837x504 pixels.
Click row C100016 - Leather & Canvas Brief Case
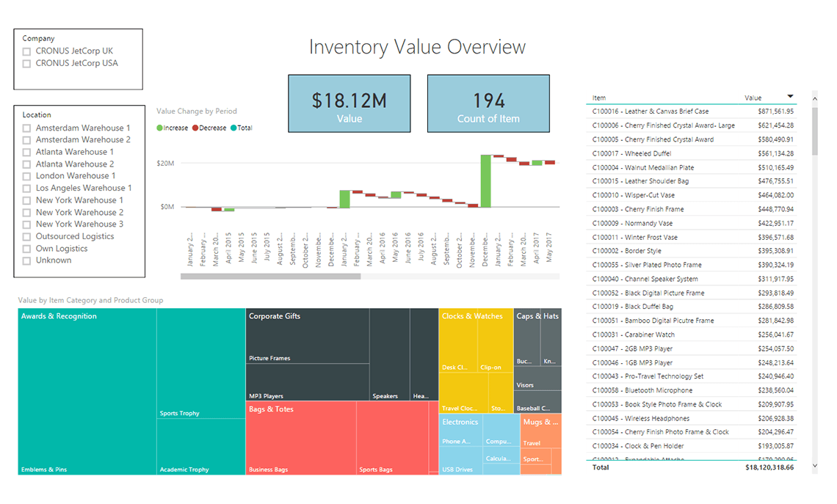pos(693,112)
